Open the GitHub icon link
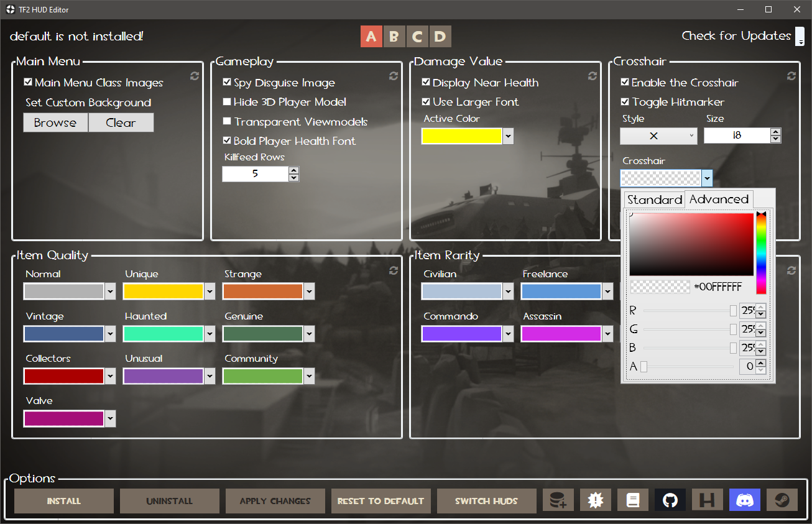Screen dimensions: 812x524 click(x=670, y=500)
